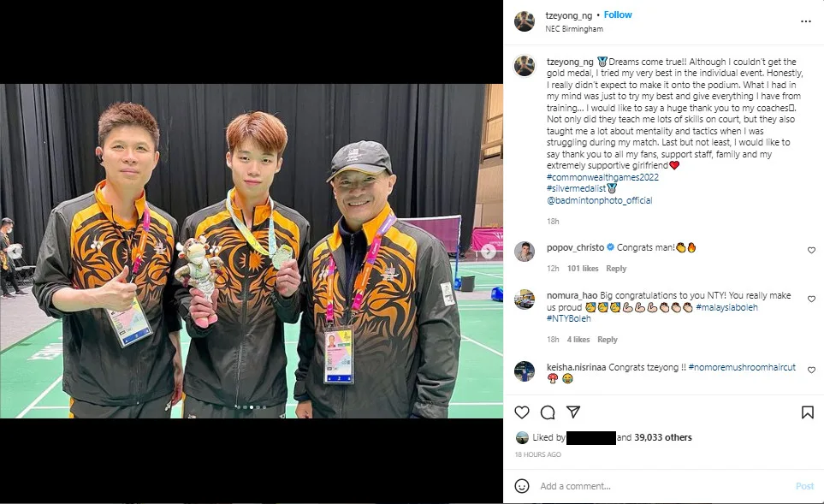
Task: Open popov_christo's profile avatar
Action: pos(525,252)
